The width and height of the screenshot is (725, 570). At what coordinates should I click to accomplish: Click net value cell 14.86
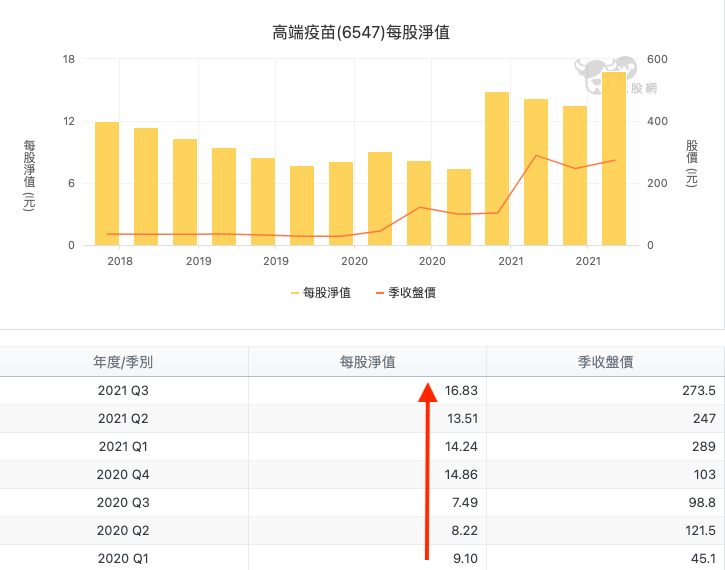pyautogui.click(x=461, y=474)
